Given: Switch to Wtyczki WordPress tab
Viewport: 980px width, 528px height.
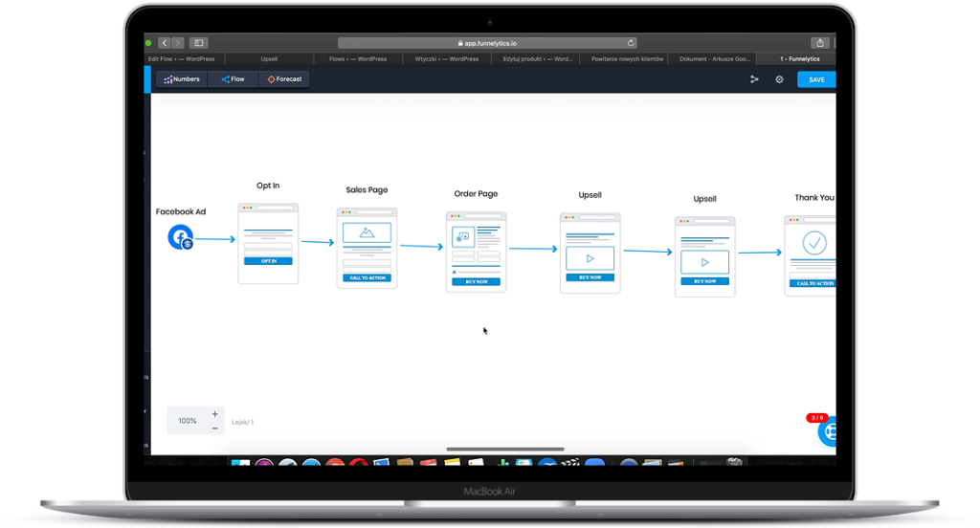Looking at the screenshot, I should [447, 58].
